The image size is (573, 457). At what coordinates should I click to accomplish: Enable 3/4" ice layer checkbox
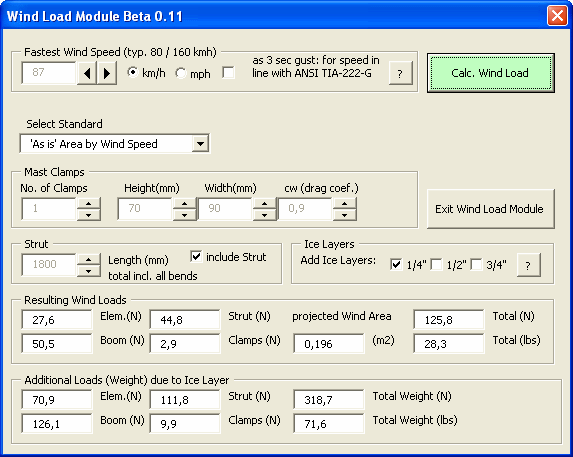pyautogui.click(x=476, y=264)
